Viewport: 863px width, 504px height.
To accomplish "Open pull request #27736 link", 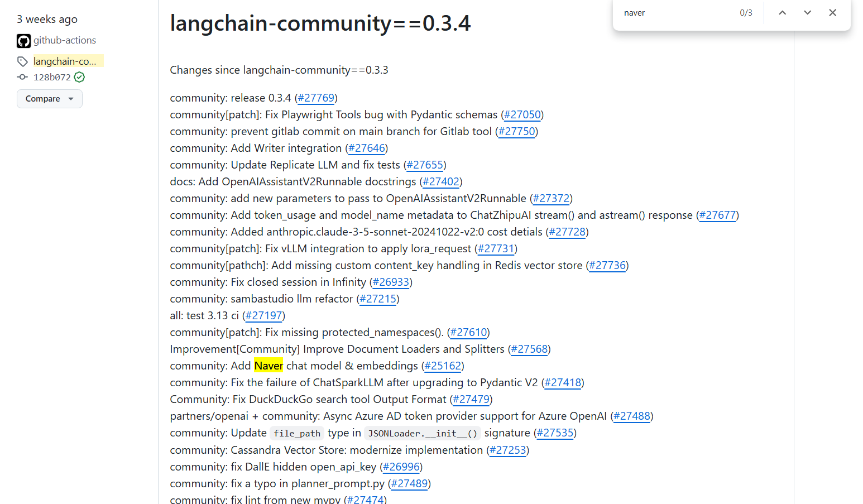I will (x=607, y=266).
